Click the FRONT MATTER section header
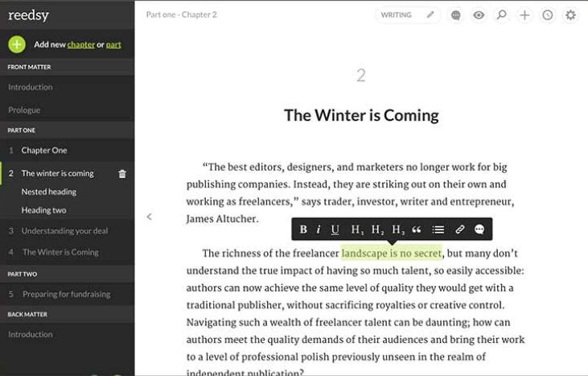 point(29,67)
